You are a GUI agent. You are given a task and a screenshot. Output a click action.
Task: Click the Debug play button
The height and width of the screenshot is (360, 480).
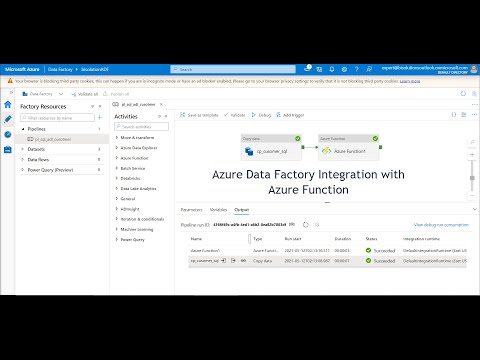click(261, 115)
